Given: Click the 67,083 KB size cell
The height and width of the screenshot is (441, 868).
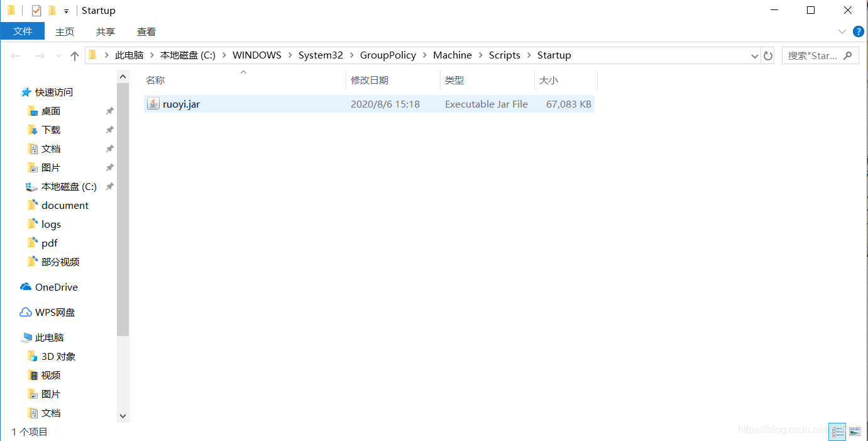Looking at the screenshot, I should tap(569, 104).
